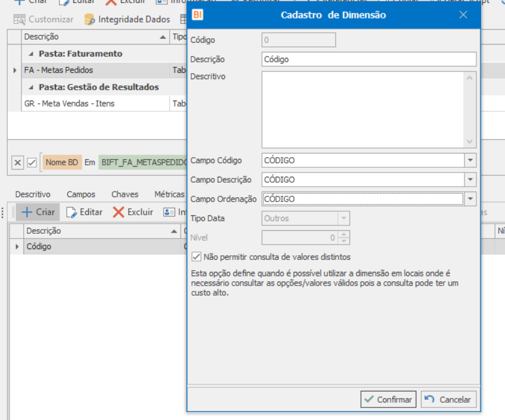Collapse the Pasta: Gestão de Resultados group
The height and width of the screenshot is (420, 505).
(31, 87)
